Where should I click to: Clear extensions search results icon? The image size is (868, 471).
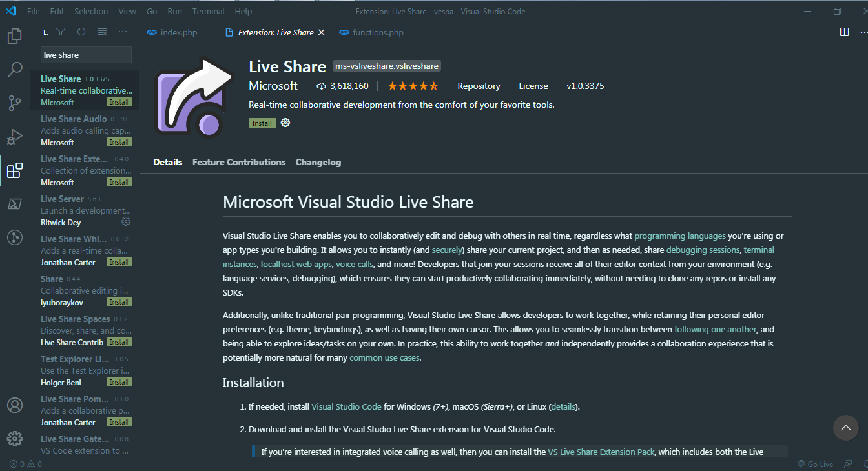pyautogui.click(x=102, y=32)
